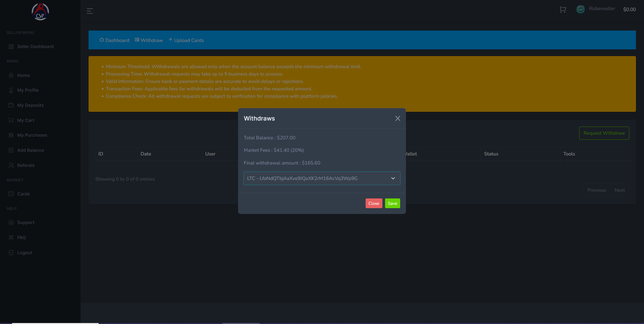The width and height of the screenshot is (644, 324).
Task: Click the site logo in sidebar
Action: [40, 12]
